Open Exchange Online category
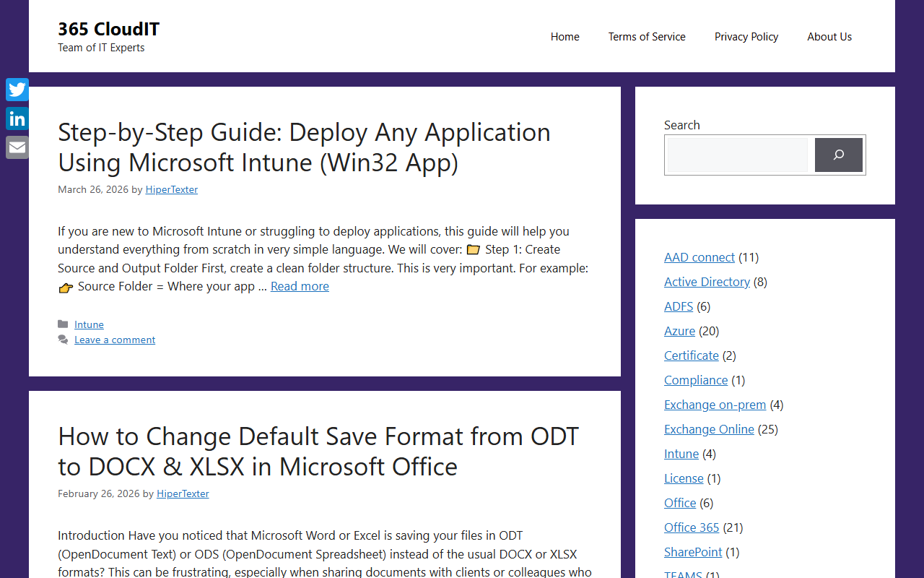This screenshot has height=578, width=924. point(709,429)
